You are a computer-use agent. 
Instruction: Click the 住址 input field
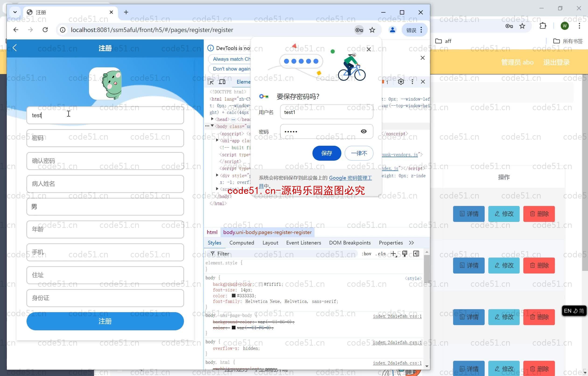pyautogui.click(x=105, y=275)
